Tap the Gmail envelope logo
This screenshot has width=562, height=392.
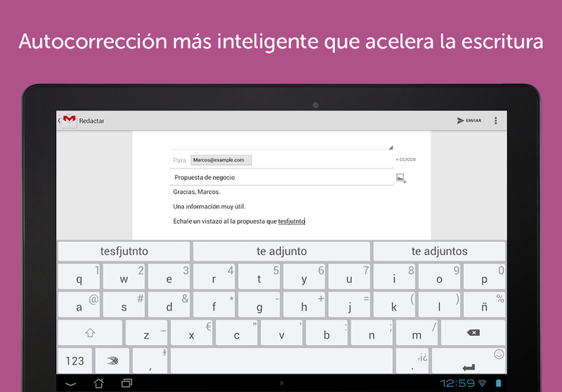click(70, 120)
